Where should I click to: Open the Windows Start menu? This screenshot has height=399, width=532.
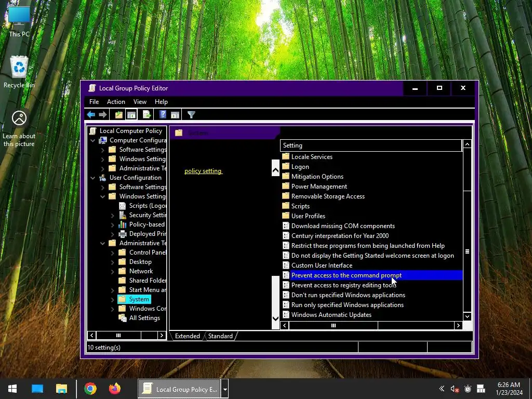[12, 389]
